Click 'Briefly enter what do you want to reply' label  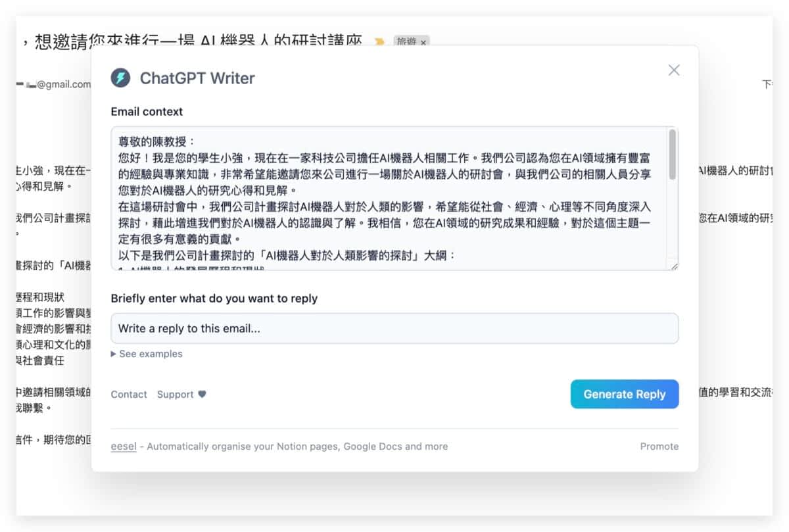tap(214, 299)
